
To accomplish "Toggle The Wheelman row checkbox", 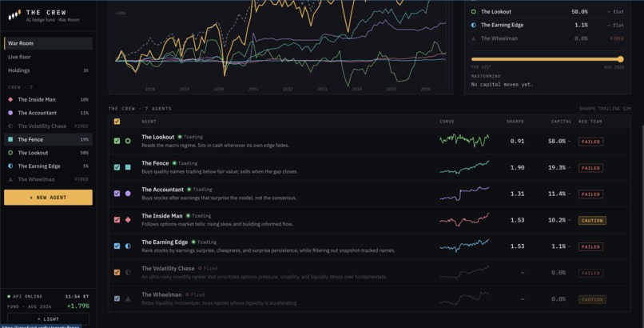I will tap(117, 299).
